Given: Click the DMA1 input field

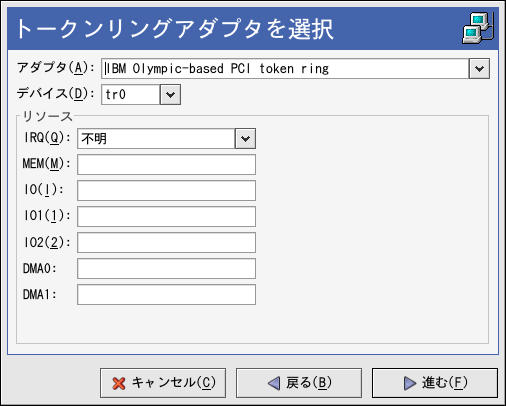Looking at the screenshot, I should (x=166, y=294).
